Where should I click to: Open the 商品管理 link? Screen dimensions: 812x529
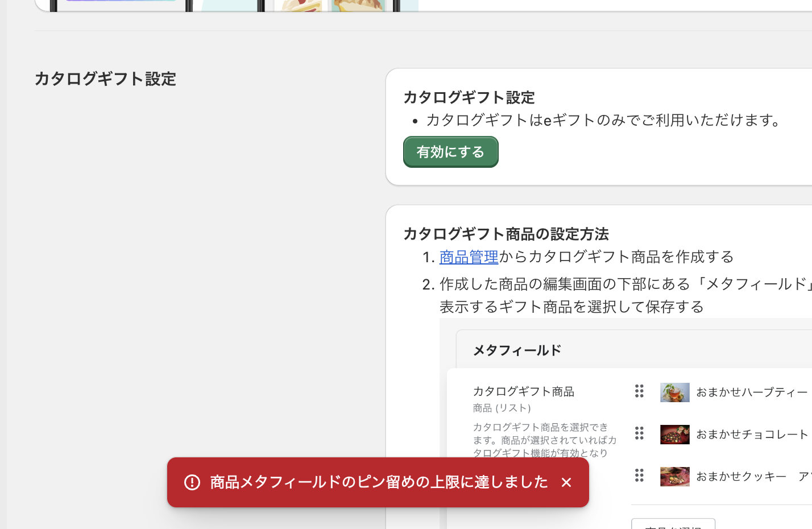[x=469, y=257]
